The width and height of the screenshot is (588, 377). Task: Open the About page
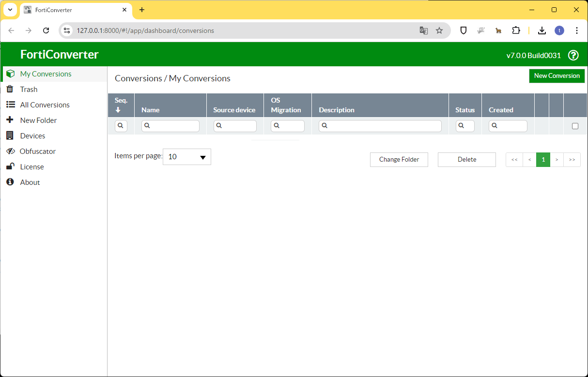30,182
